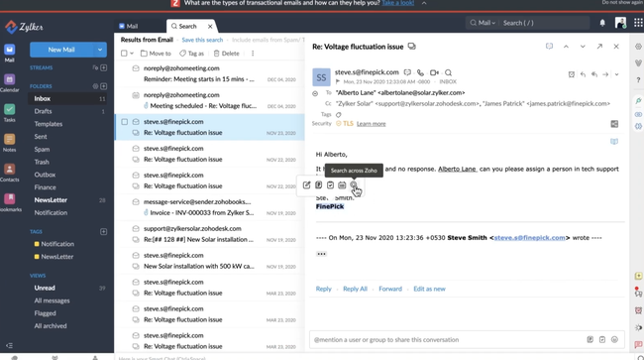This screenshot has width=644, height=360.
Task: Switch to the Search tab
Action: coord(184,27)
